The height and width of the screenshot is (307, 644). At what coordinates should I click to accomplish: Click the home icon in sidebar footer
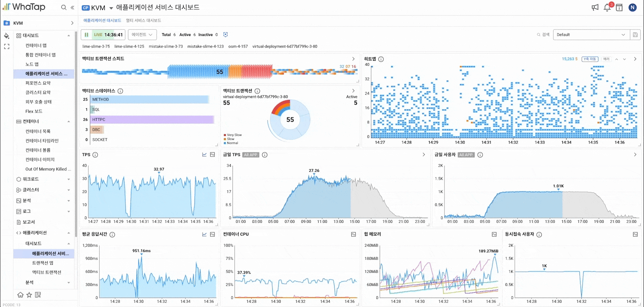pyautogui.click(x=20, y=295)
